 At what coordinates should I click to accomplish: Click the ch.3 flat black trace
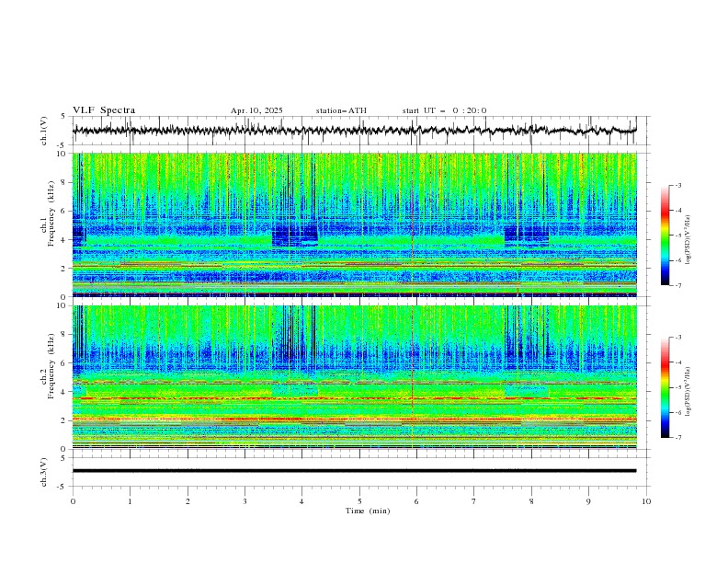354,471
